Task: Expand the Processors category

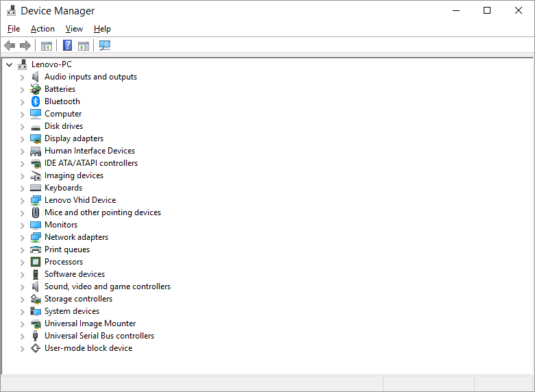Action: (x=22, y=262)
